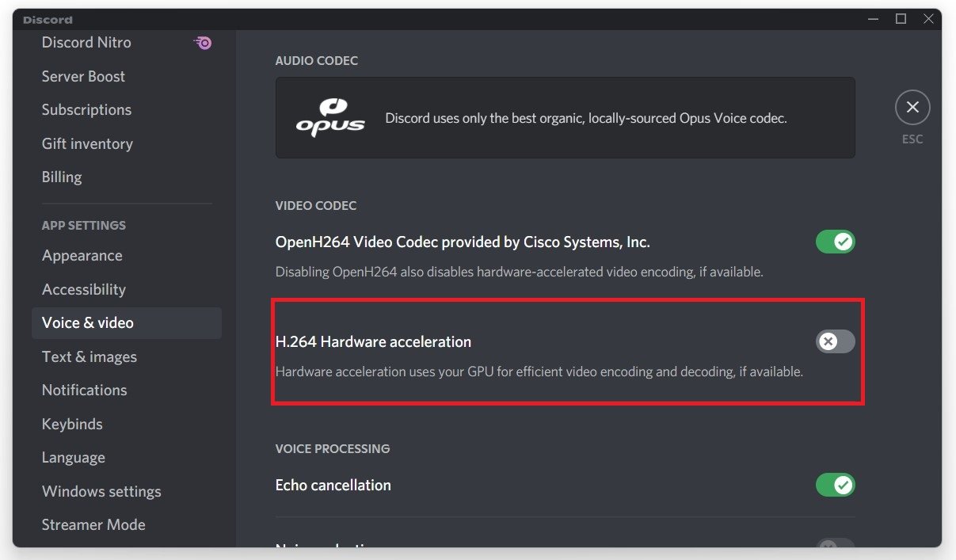Image resolution: width=956 pixels, height=560 pixels.
Task: Select Language in the sidebar
Action: coord(74,458)
